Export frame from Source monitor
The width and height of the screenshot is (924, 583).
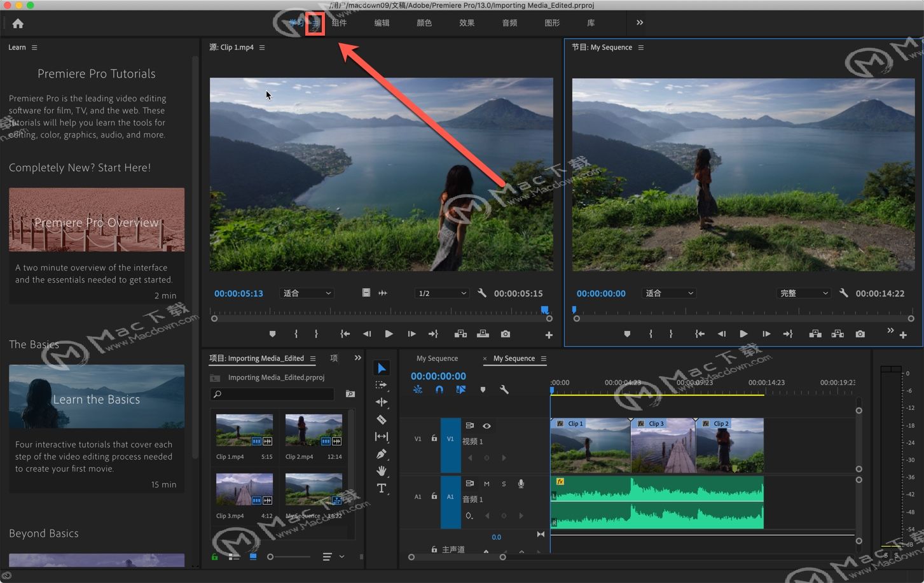(x=505, y=334)
